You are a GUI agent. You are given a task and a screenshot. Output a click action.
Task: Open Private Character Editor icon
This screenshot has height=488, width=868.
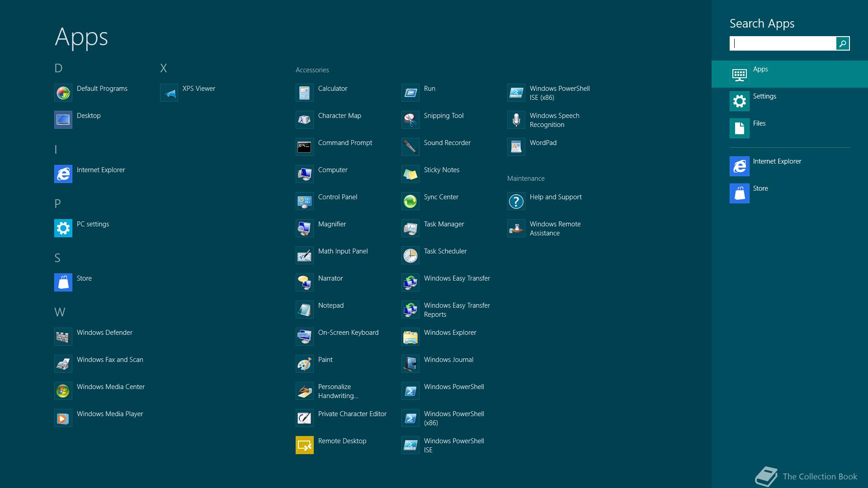304,418
